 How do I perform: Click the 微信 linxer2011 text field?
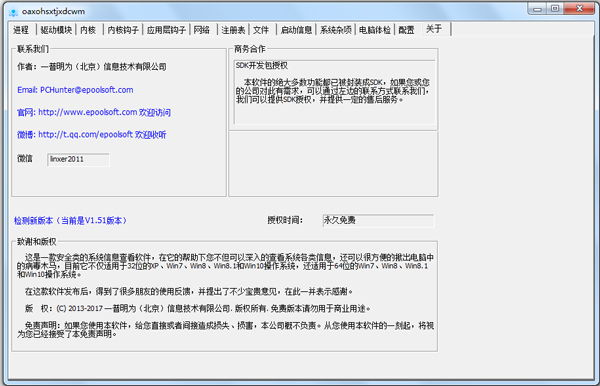(x=78, y=160)
